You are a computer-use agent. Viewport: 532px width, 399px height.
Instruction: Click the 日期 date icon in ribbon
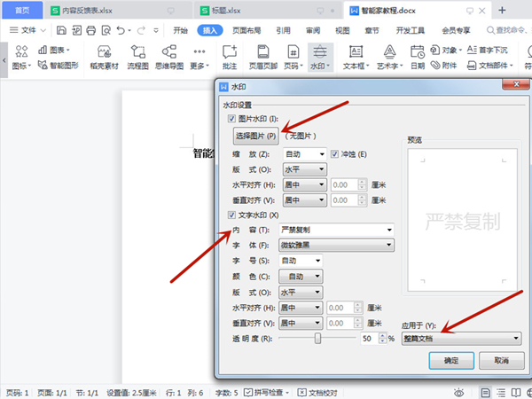pos(417,55)
